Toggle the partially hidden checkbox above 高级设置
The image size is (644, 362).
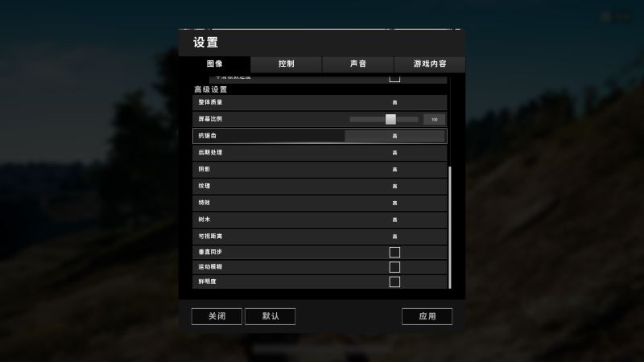pos(394,78)
